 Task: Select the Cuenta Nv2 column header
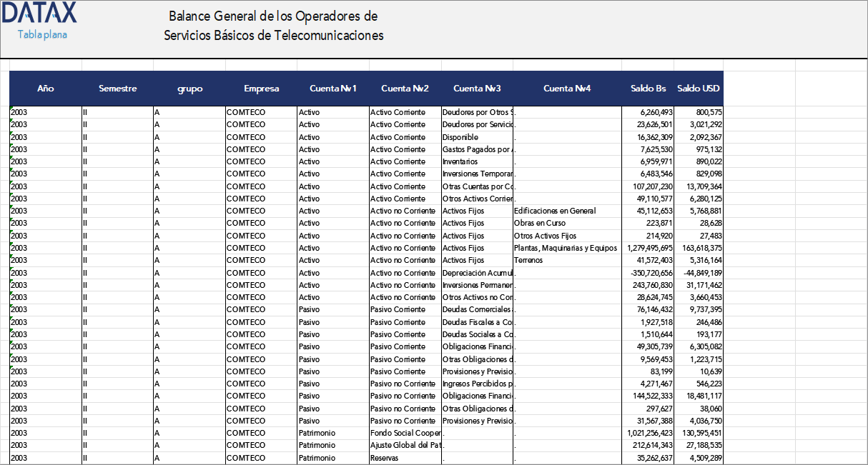point(405,89)
